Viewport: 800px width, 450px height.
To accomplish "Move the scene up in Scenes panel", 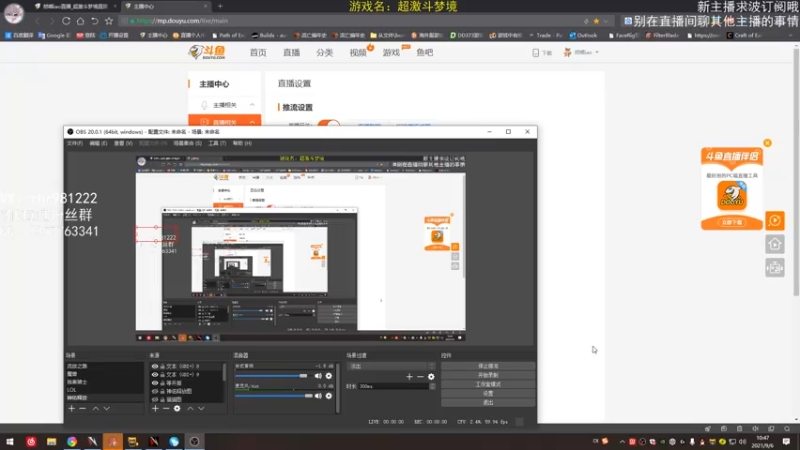I will pos(95,409).
